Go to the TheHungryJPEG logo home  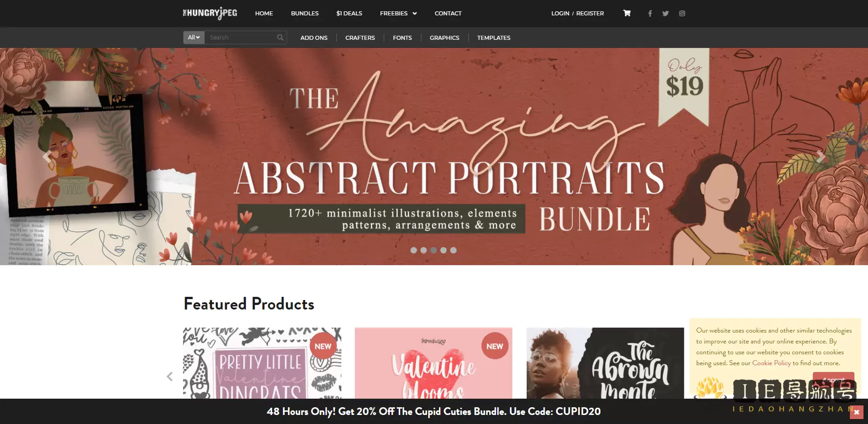pos(210,13)
